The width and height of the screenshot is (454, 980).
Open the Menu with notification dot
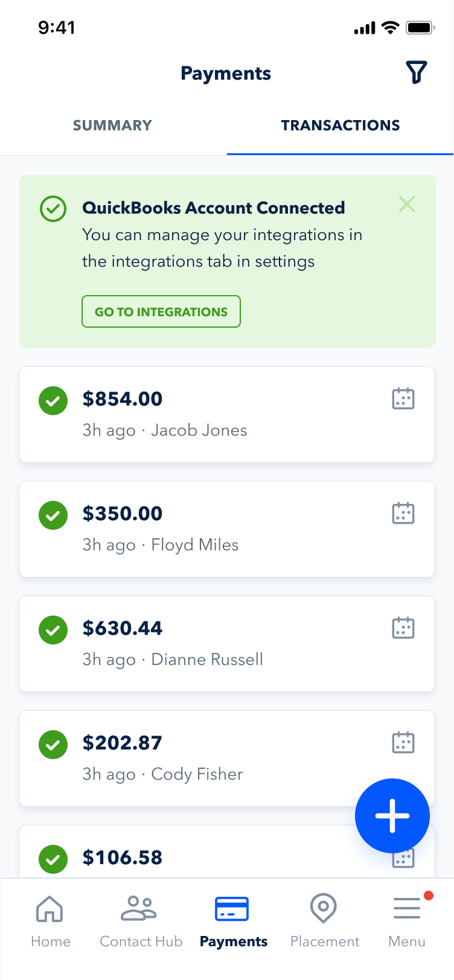(x=407, y=920)
